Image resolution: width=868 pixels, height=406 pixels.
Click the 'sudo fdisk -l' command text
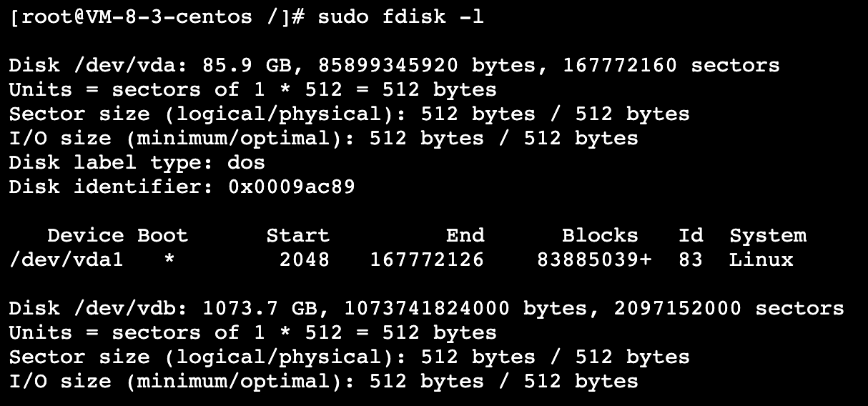401,16
